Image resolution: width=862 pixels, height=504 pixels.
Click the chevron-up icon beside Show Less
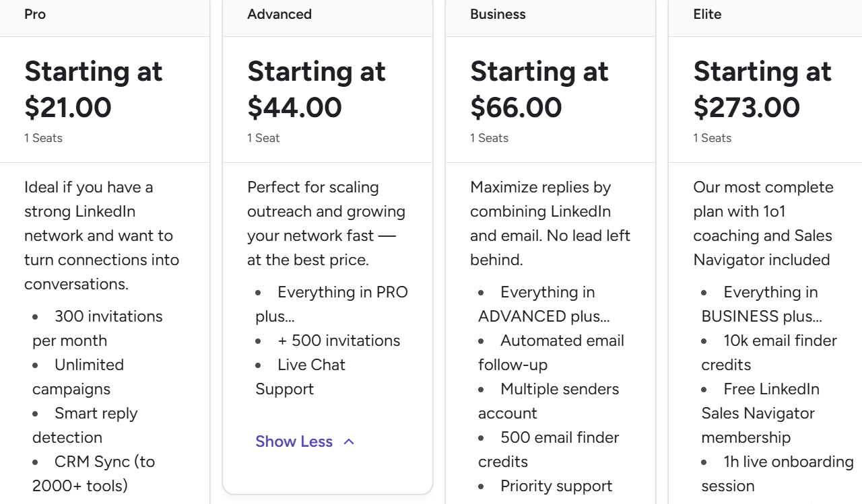pos(349,441)
